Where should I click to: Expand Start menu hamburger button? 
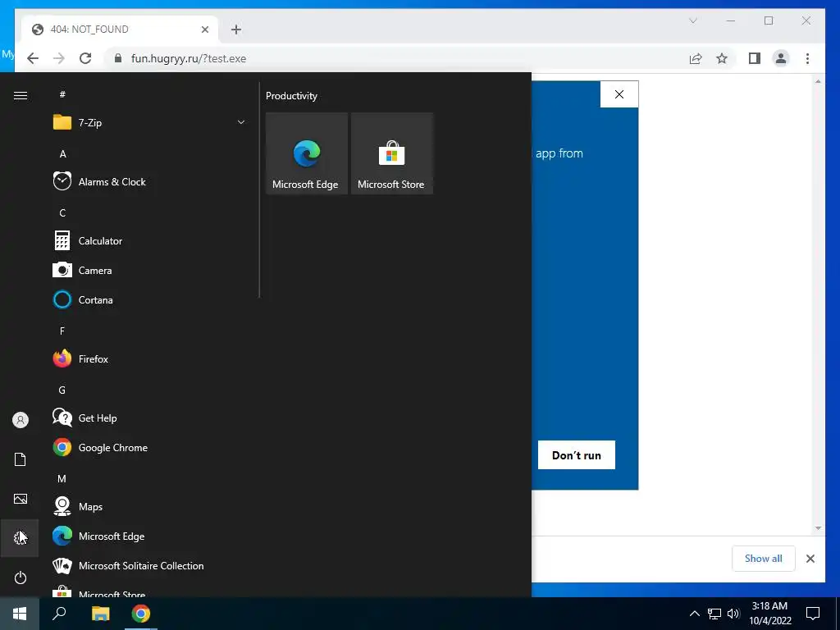tap(20, 95)
